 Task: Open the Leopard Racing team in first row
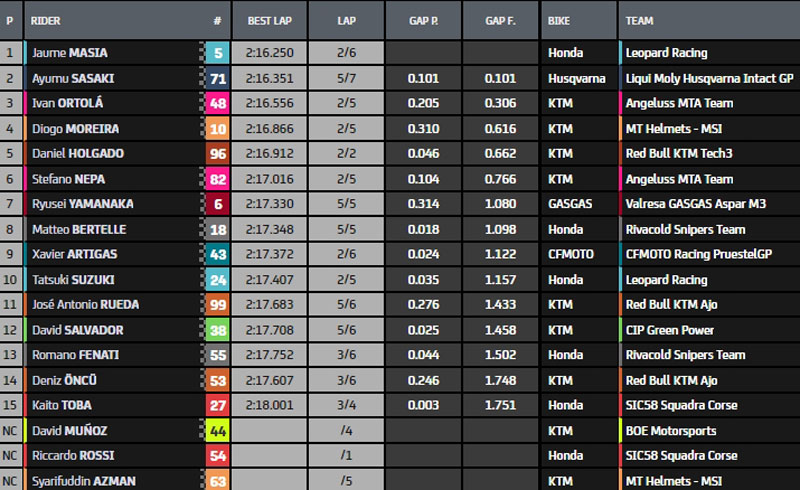coord(666,53)
